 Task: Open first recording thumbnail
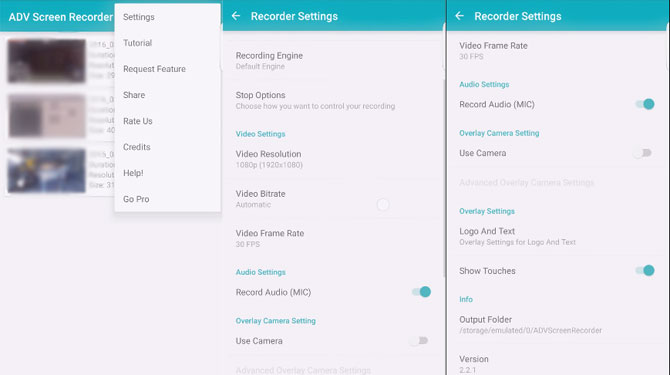47,61
